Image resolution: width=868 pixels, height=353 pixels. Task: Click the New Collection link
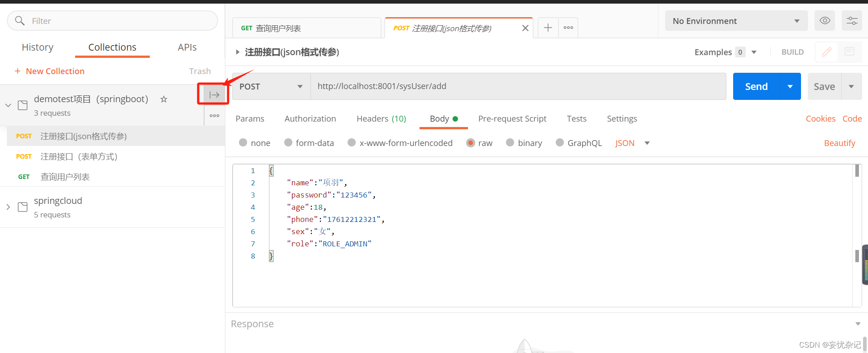(x=55, y=71)
